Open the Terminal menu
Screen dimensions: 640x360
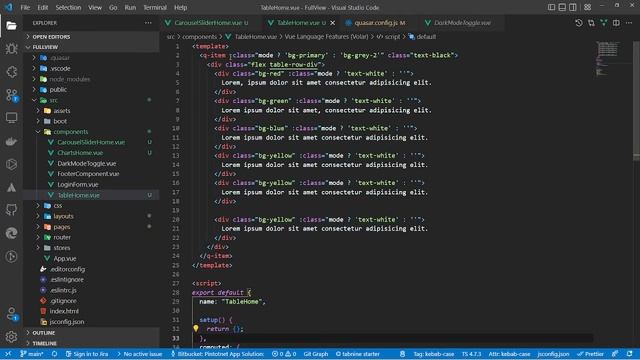pos(155,7)
